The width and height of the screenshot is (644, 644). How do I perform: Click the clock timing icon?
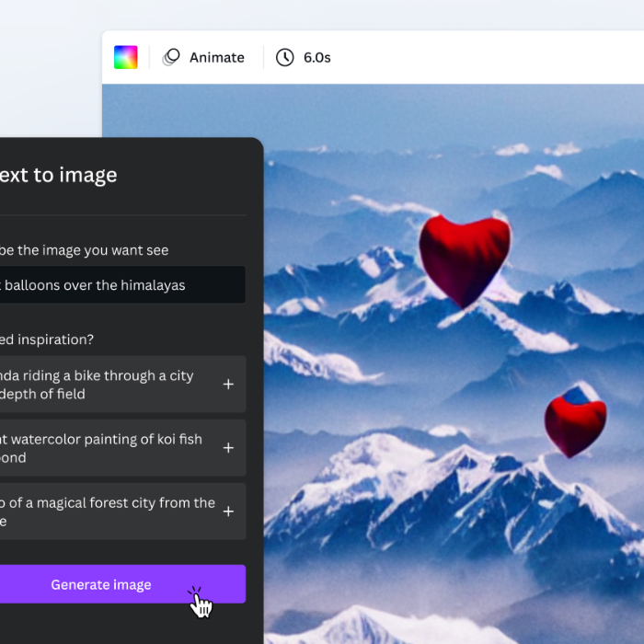click(x=285, y=57)
